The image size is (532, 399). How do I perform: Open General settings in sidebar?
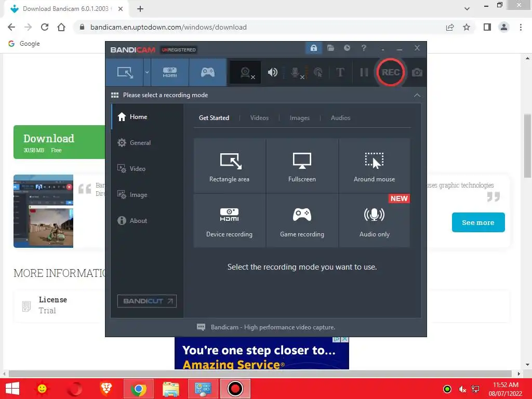[147, 143]
